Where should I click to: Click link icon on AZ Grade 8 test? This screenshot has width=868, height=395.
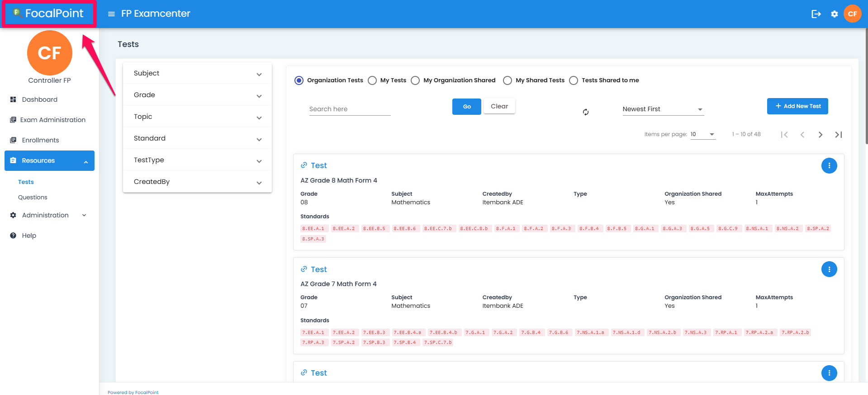(x=304, y=165)
